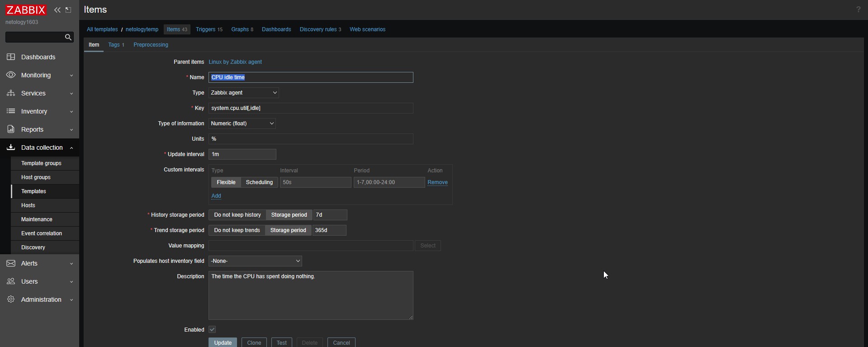
Task: Expand the Administration menu chevron
Action: tap(71, 300)
